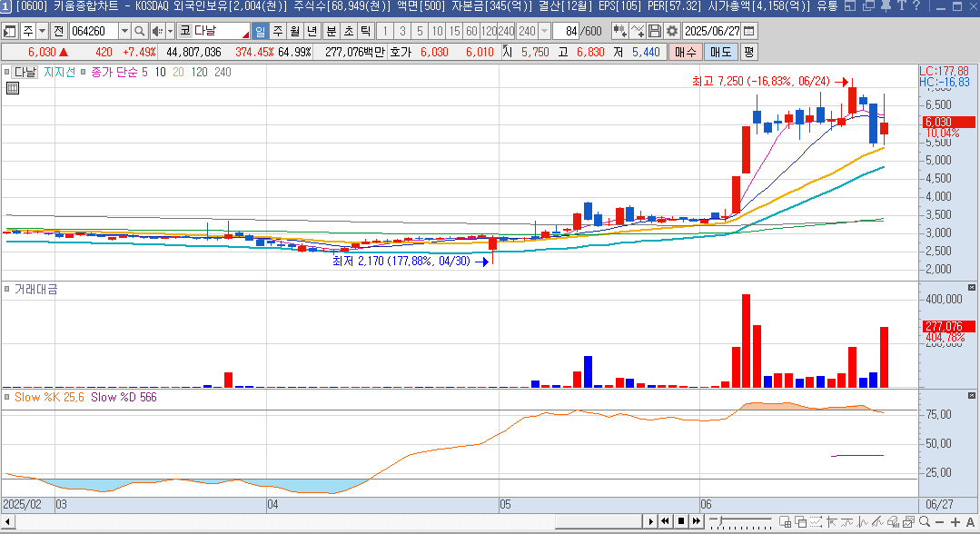Screen dimensions: 980x534
Task: Edit the candle count field showing 84
Action: pyautogui.click(x=567, y=31)
